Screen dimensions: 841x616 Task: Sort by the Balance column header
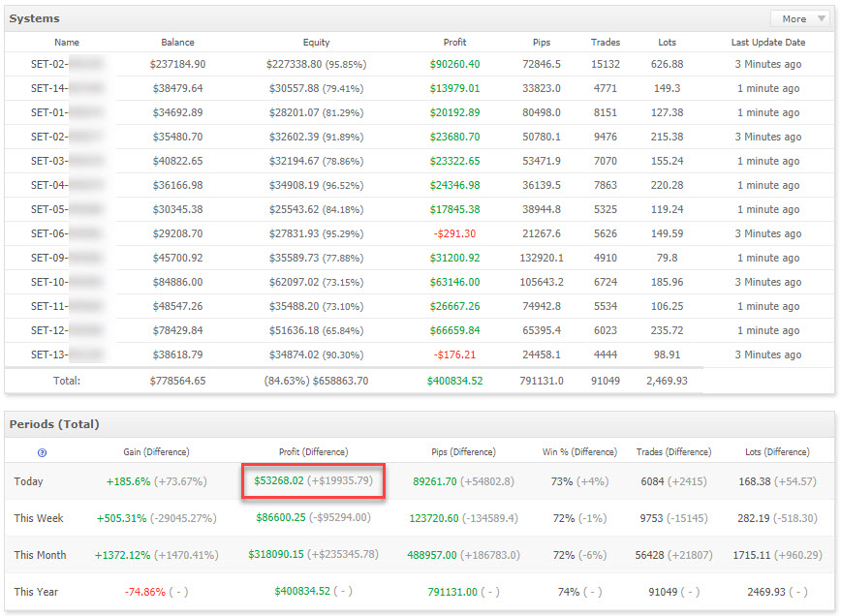coord(177,42)
